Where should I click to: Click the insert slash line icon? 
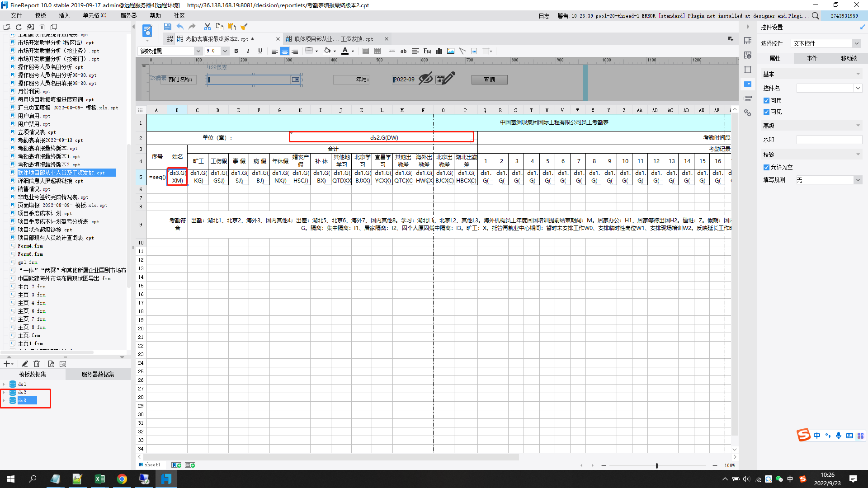coord(462,51)
